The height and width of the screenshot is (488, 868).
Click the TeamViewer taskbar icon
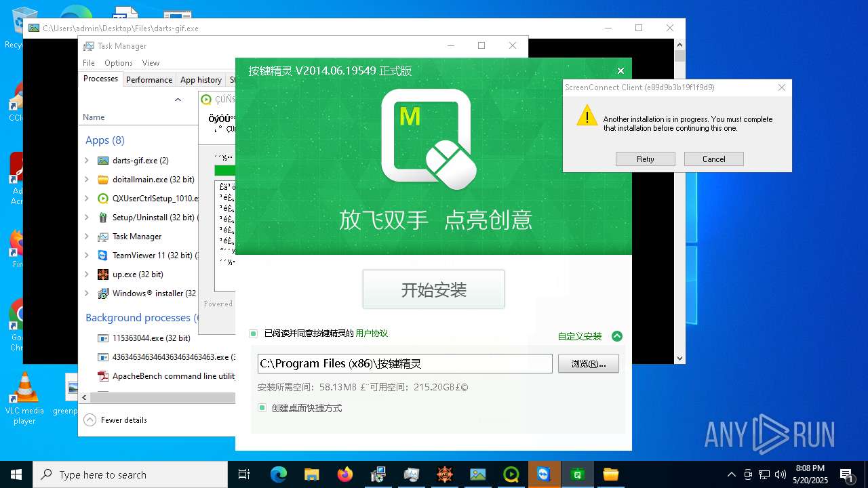[545, 474]
